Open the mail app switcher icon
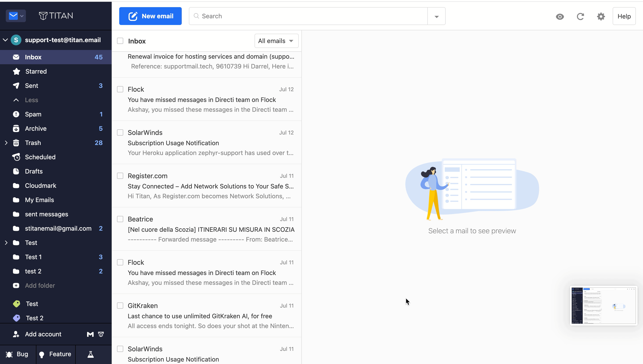Image resolution: width=643 pixels, height=364 pixels. (16, 16)
